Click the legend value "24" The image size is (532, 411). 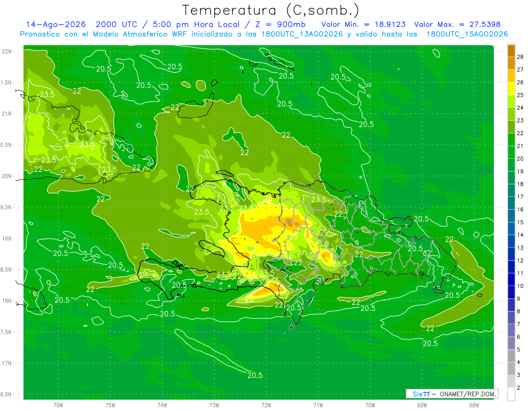tap(520, 108)
